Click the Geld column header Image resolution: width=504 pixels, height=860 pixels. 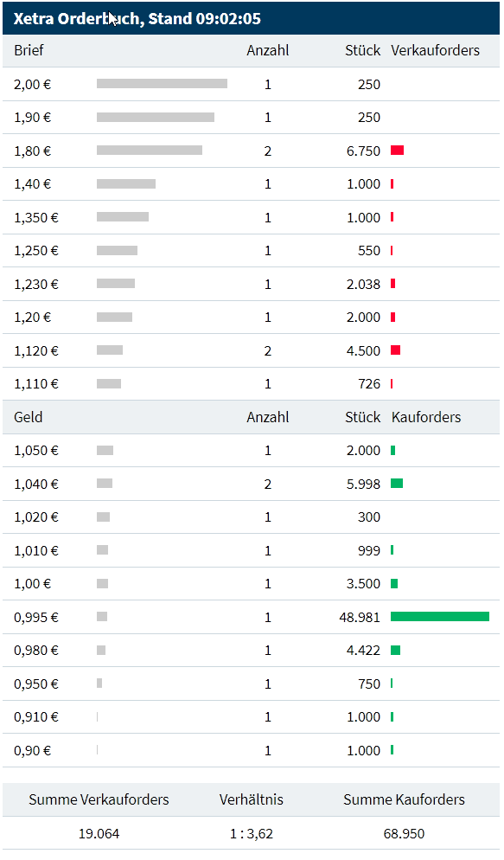(x=28, y=417)
